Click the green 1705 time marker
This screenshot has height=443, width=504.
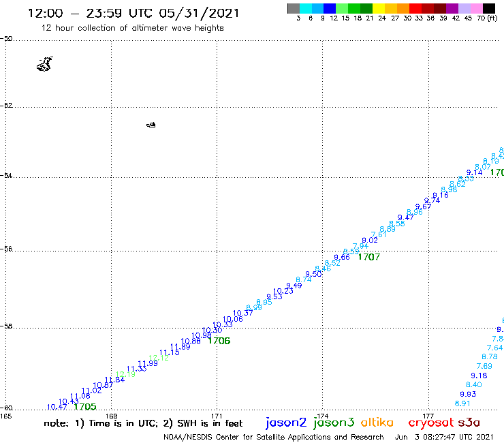point(85,407)
